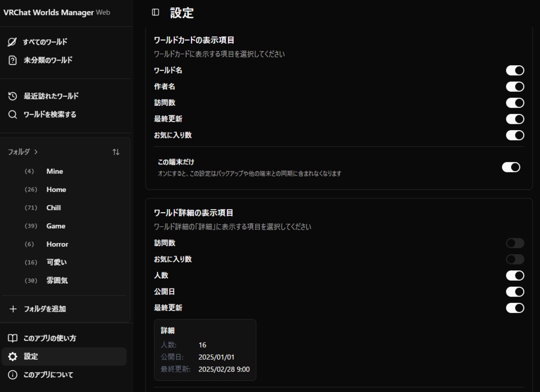Click the 2025/01/01 公開日 value

coord(216,357)
